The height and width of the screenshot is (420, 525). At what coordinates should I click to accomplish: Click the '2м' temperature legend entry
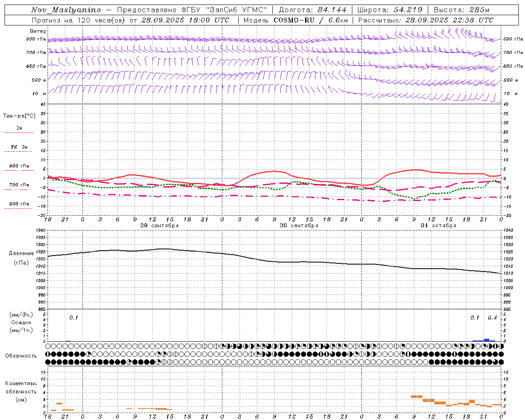tap(19, 128)
